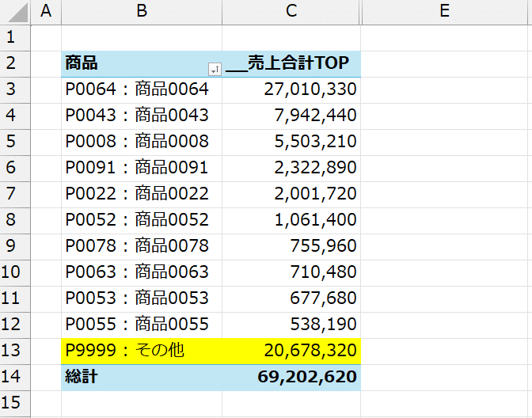
Task: Click the 売上合計TOP header cell
Action: [291, 64]
